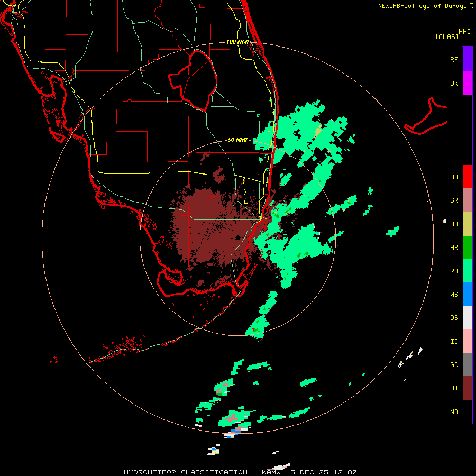Image resolution: width=476 pixels, height=476 pixels.
Task: Click the ND black legend swatch
Action: coord(467,411)
